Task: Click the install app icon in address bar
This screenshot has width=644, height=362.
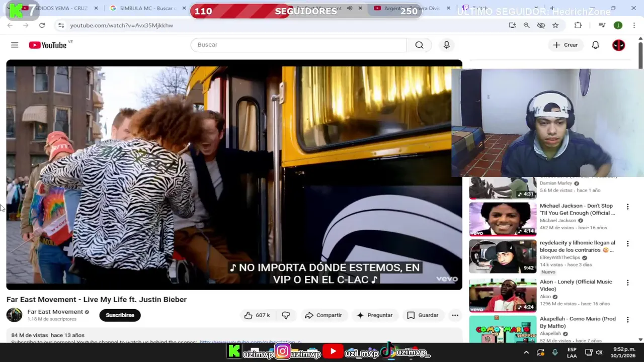Action: click(x=512, y=25)
